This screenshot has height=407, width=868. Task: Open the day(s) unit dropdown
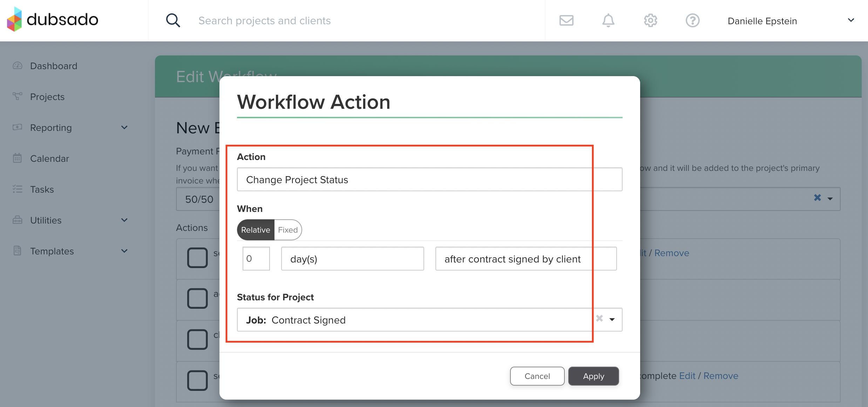click(x=352, y=259)
